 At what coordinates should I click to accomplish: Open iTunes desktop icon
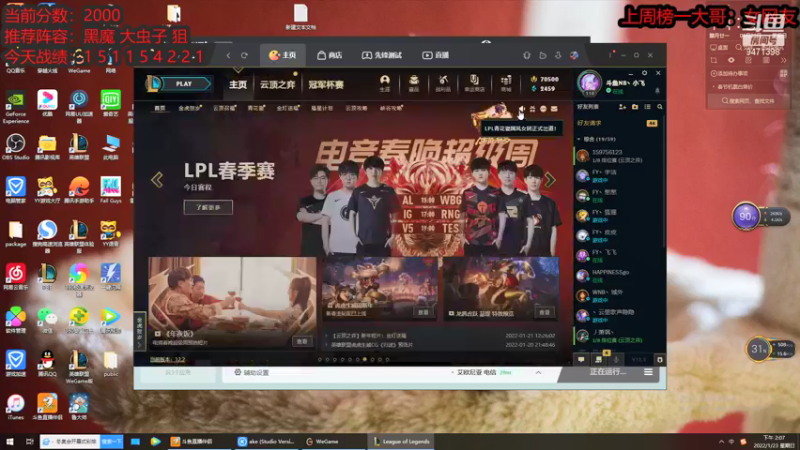point(15,407)
